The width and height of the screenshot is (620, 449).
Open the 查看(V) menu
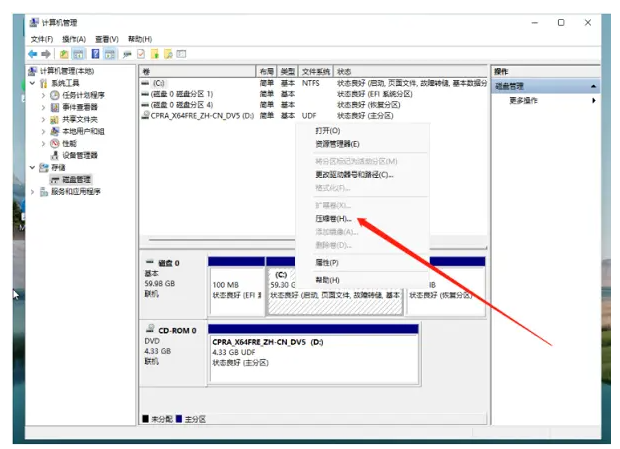(107, 39)
